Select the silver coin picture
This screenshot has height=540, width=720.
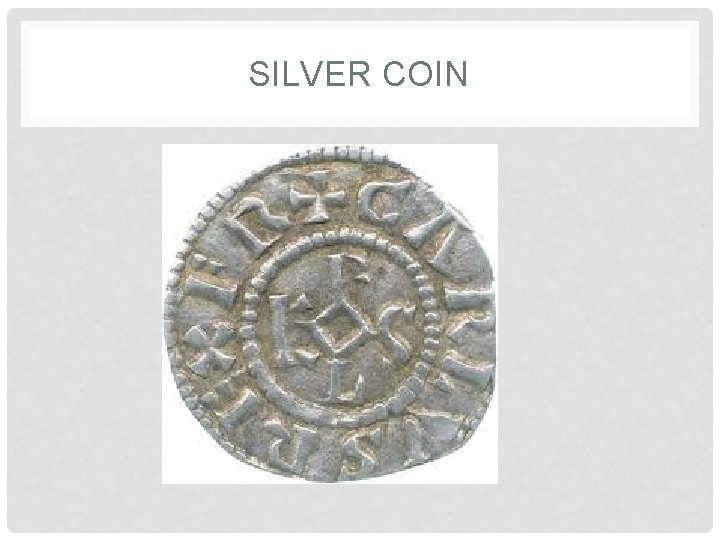point(330,314)
